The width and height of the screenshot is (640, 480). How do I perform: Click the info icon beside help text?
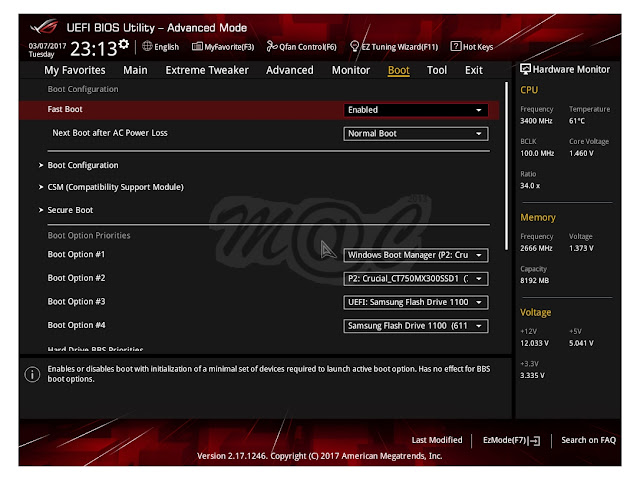coord(32,374)
